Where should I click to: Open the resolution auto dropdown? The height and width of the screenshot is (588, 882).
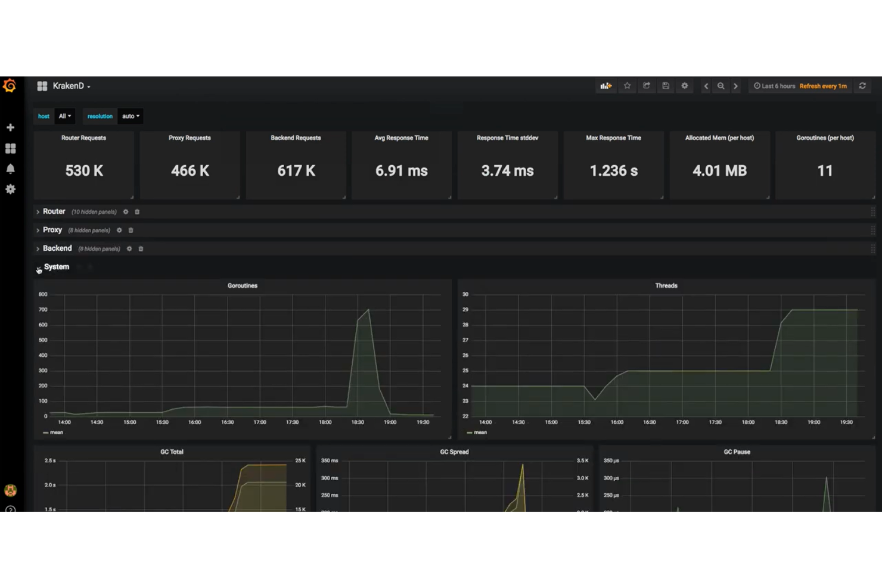click(131, 116)
